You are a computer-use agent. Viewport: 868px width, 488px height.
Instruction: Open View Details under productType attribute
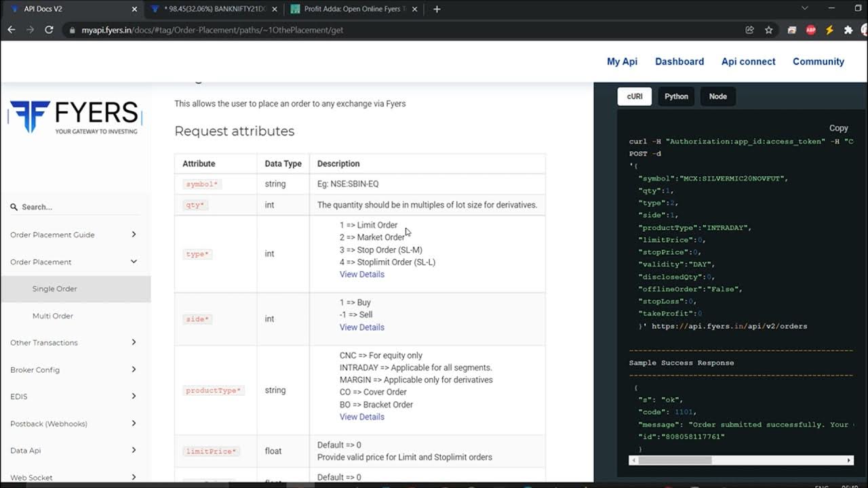click(361, 417)
